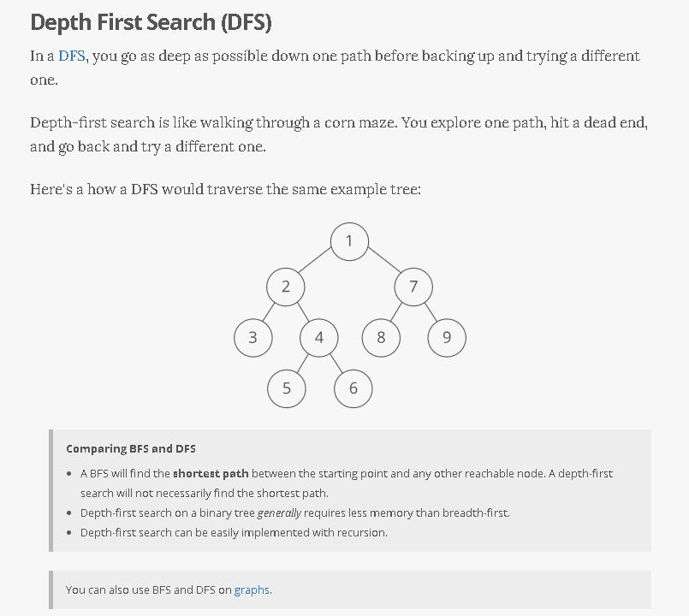The width and height of the screenshot is (689, 616).
Task: Click the bullet about recursion implementation
Action: click(234, 532)
